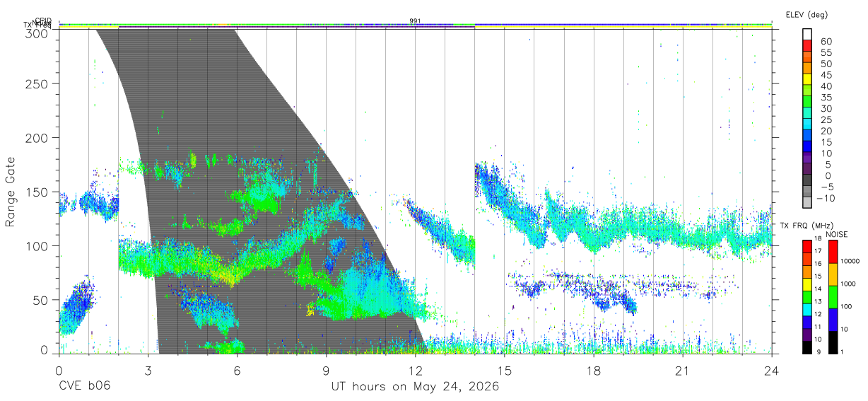The width and height of the screenshot is (868, 401).
Task: Click the NOISE scale label '10000'
Action: point(850,262)
